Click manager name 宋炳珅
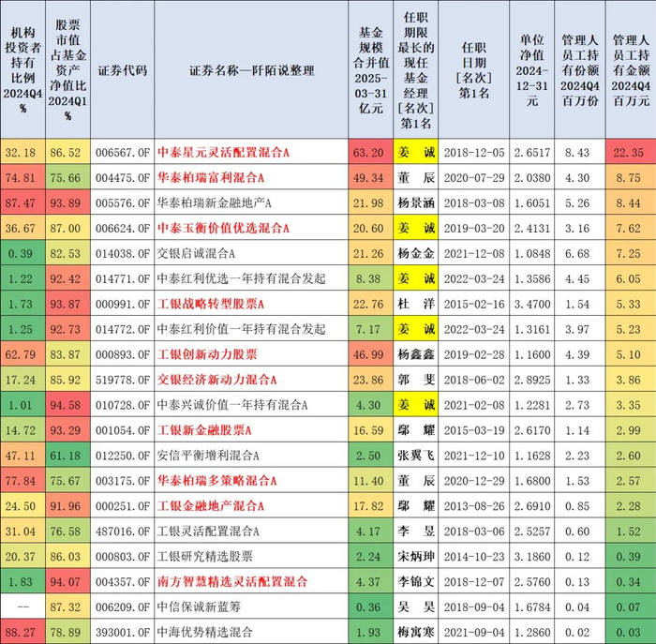 416,557
